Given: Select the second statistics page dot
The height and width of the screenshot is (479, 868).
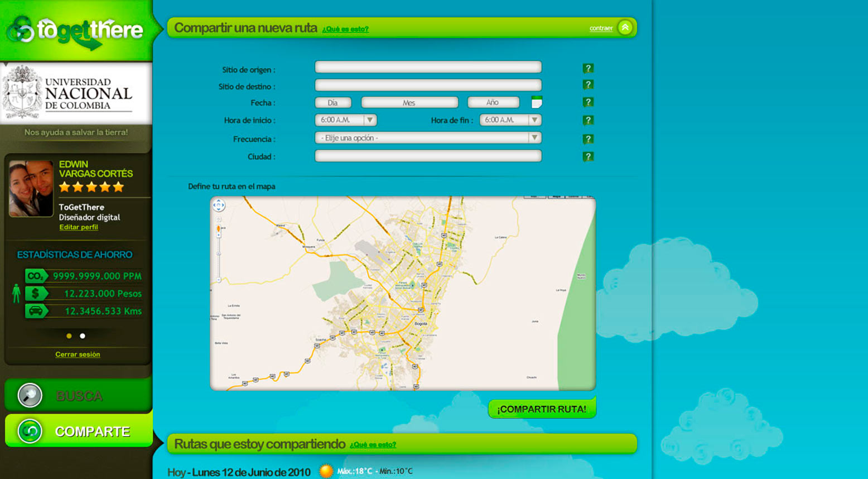Looking at the screenshot, I should point(83,336).
